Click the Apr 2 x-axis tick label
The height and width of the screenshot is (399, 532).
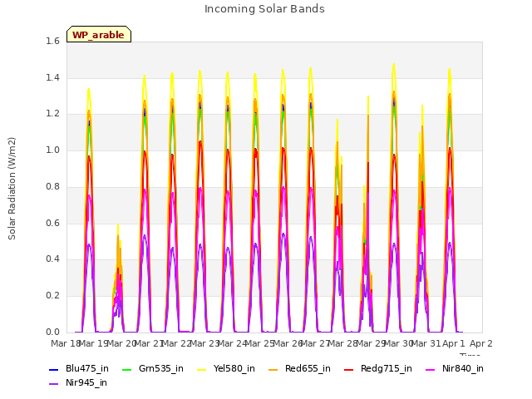pos(481,343)
